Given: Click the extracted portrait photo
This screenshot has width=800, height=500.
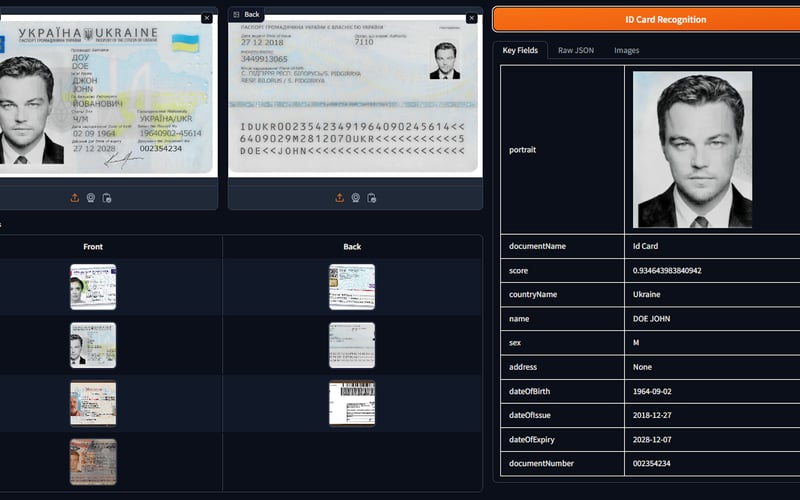Looking at the screenshot, I should [692, 149].
